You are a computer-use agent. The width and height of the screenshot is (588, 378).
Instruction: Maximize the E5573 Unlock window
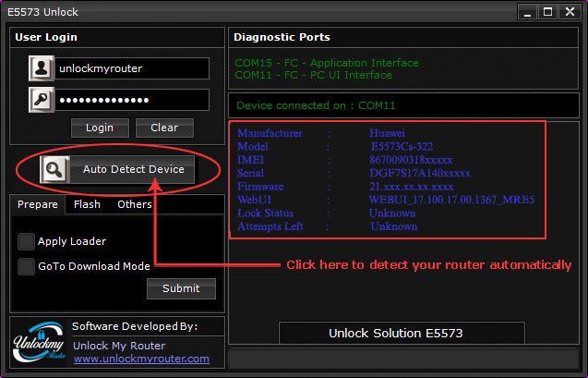point(547,12)
